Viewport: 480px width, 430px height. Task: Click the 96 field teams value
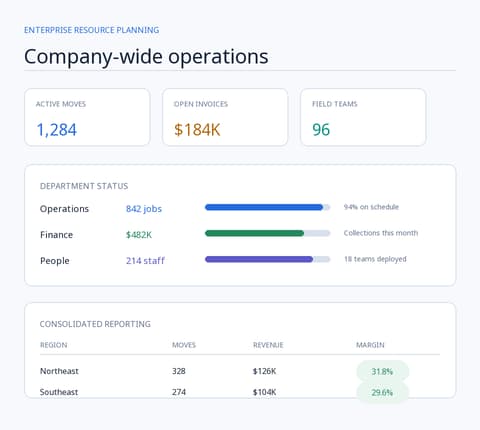321,130
